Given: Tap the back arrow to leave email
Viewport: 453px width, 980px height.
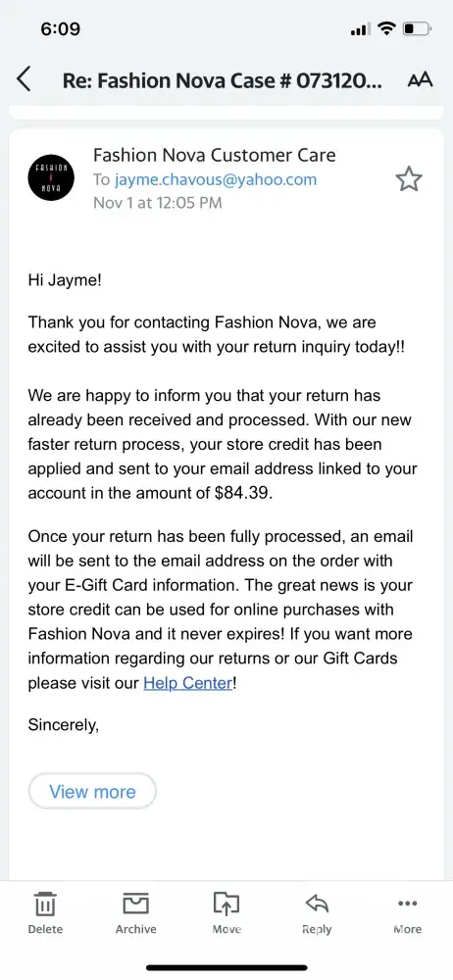Looking at the screenshot, I should [x=24, y=80].
